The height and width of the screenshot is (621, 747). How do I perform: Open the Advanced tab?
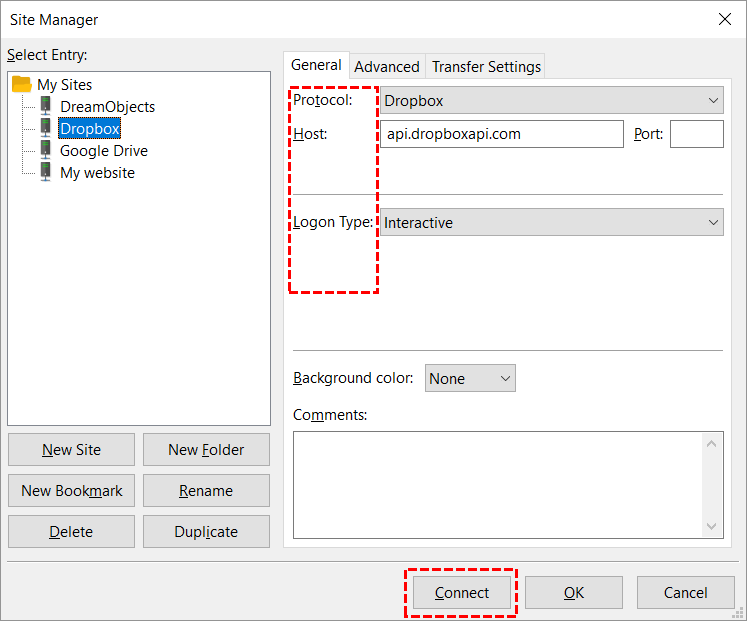tap(387, 67)
